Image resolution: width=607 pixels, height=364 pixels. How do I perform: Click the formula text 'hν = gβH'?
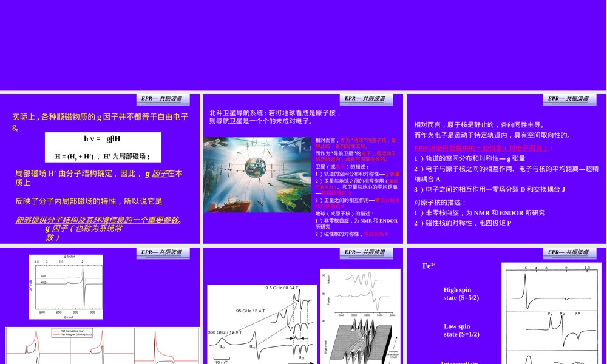click(102, 139)
